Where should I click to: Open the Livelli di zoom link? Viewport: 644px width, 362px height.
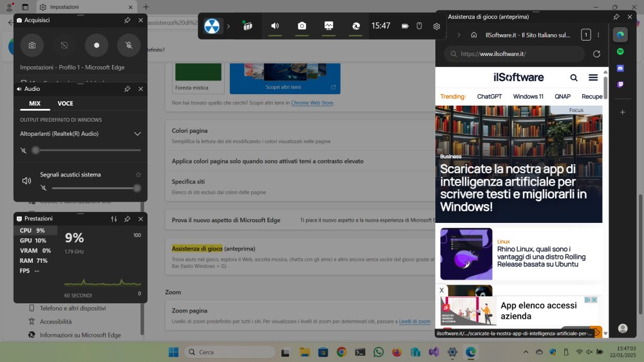tap(415, 321)
